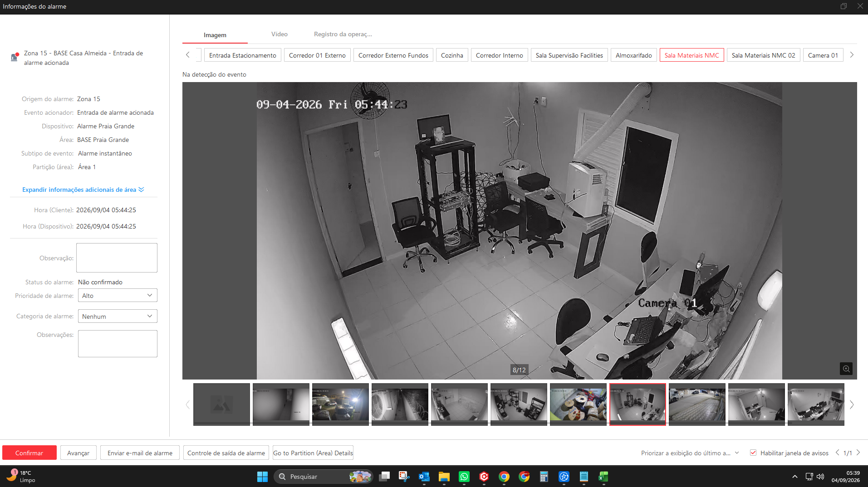Open Excel from the taskbar
This screenshot has width=868, height=487.
click(x=603, y=477)
